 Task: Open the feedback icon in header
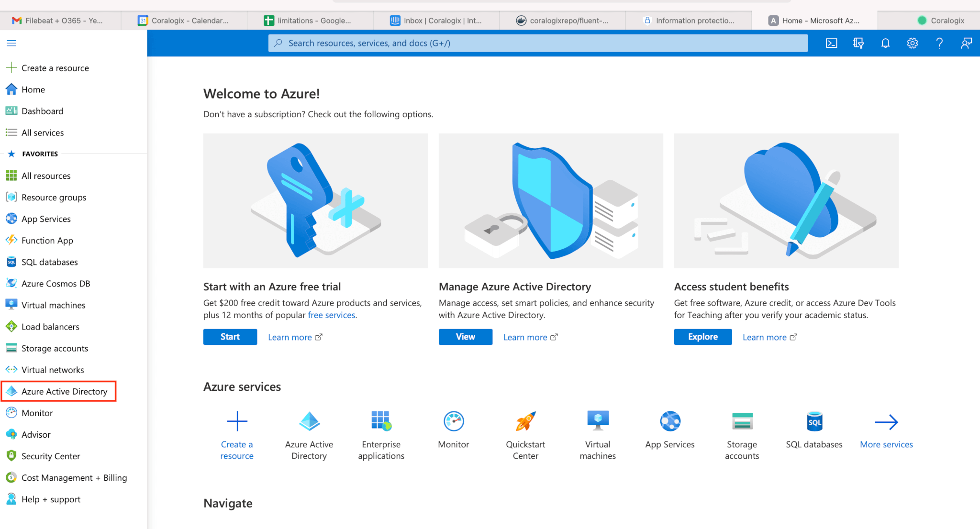pyautogui.click(x=966, y=43)
